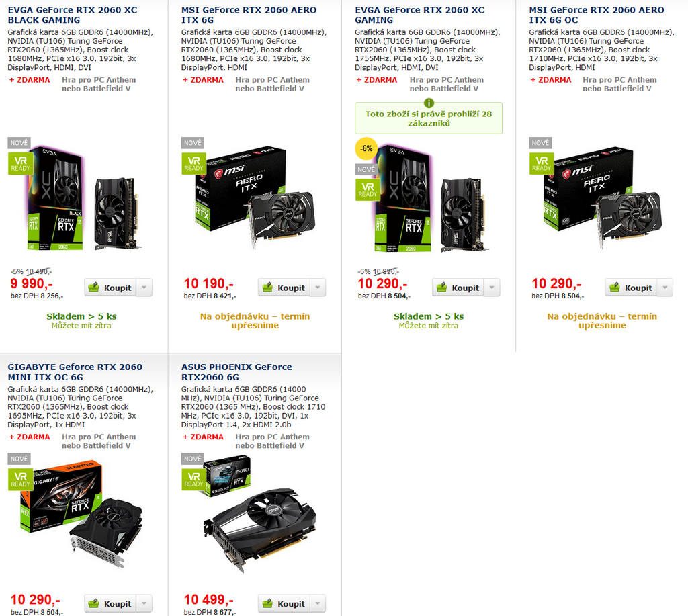Click VR Ready badge on EVGA XC GAMING
Viewport: 688px width, 616px height.
pyautogui.click(x=368, y=189)
